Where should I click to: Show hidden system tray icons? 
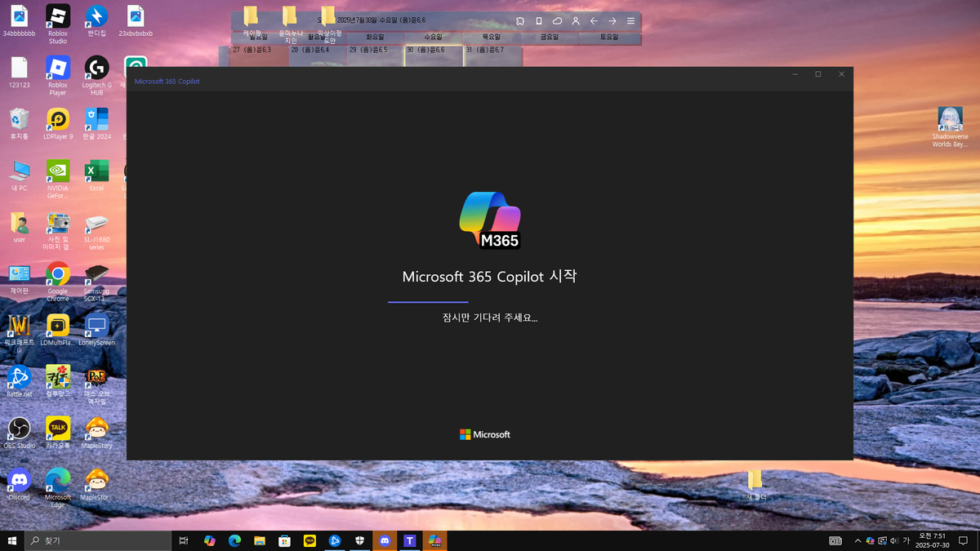tap(857, 540)
